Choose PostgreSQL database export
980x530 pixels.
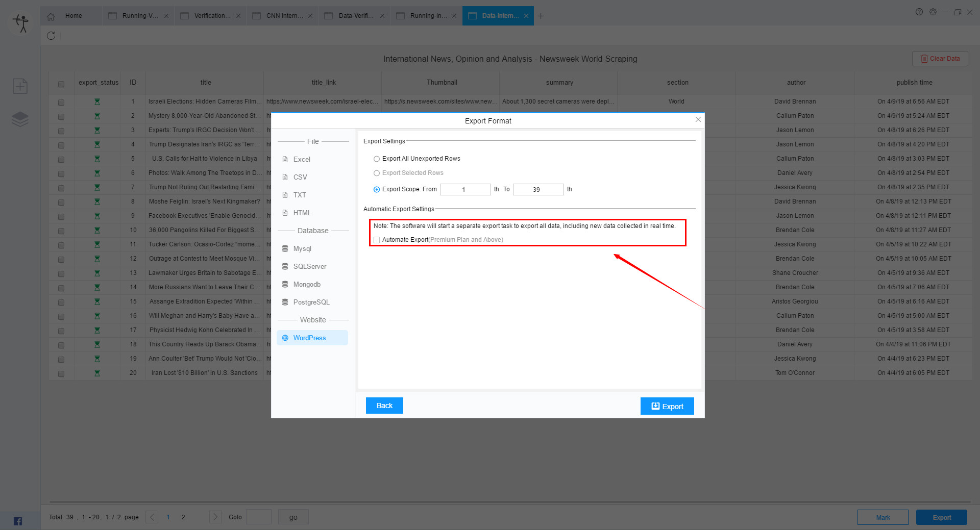312,302
